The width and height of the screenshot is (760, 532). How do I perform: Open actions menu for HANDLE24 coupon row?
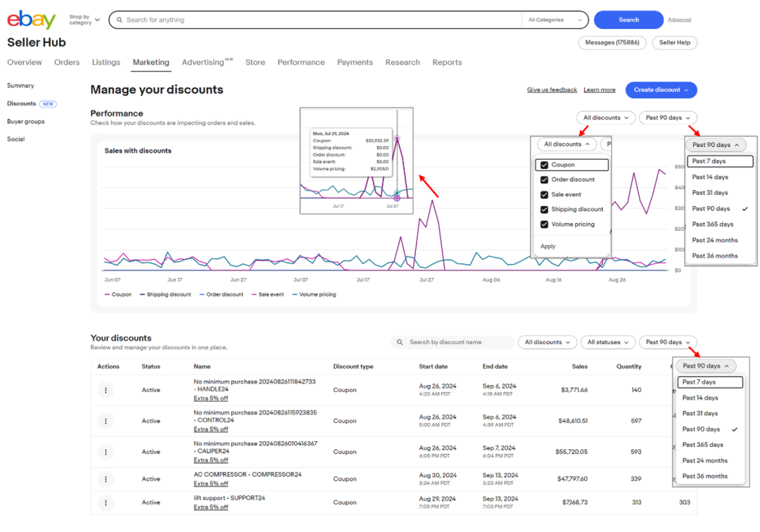click(x=106, y=390)
